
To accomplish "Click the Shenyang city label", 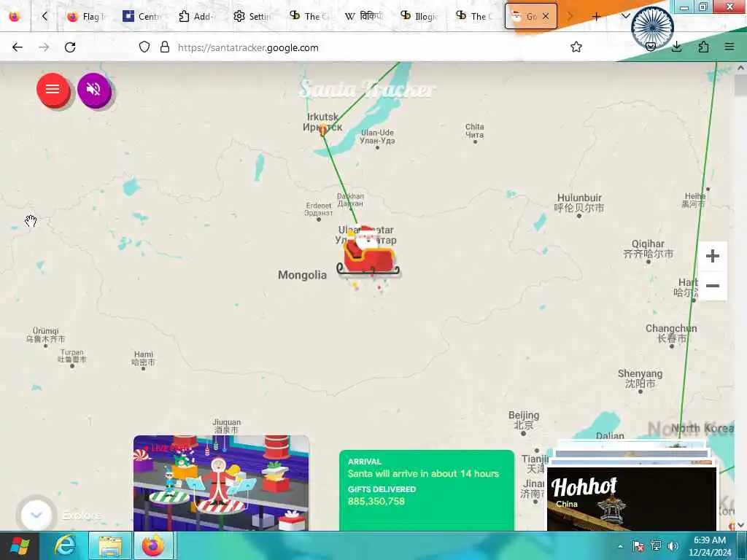I will (x=640, y=378).
